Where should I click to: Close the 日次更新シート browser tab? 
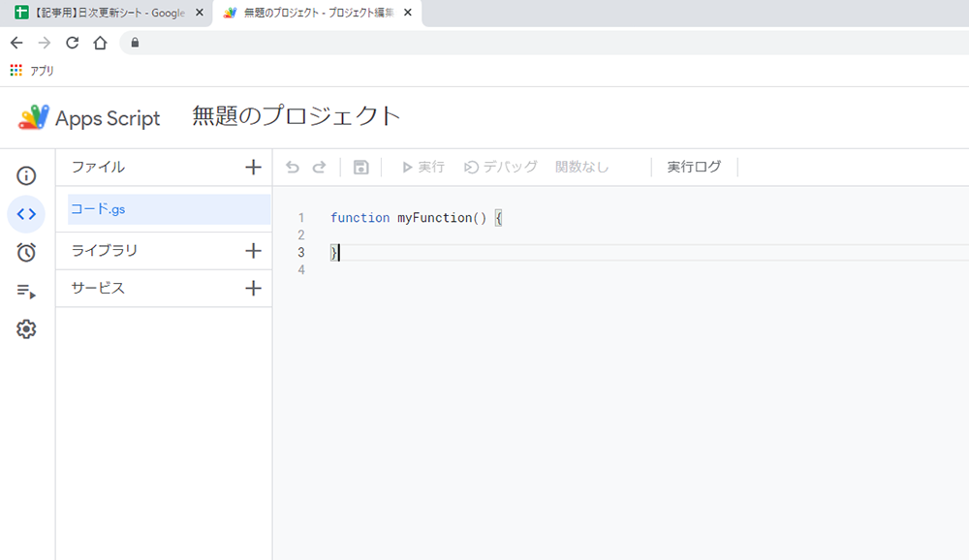coord(199,13)
